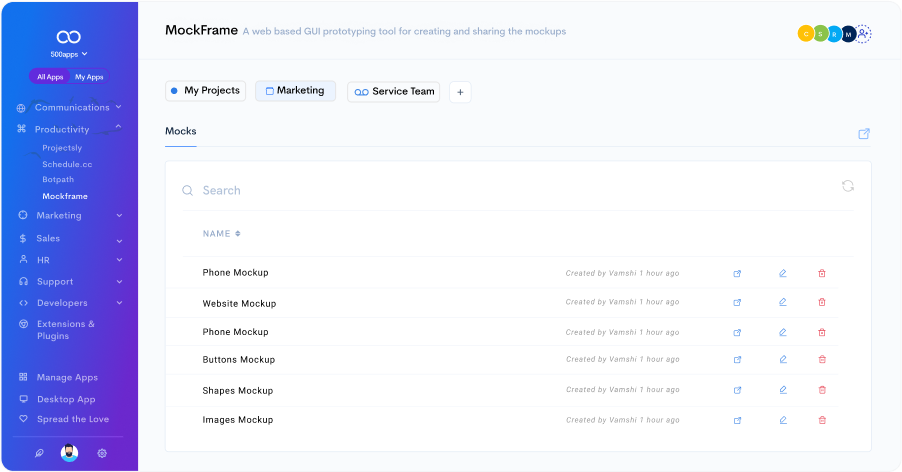Sort mocks by Name column

pyautogui.click(x=221, y=234)
